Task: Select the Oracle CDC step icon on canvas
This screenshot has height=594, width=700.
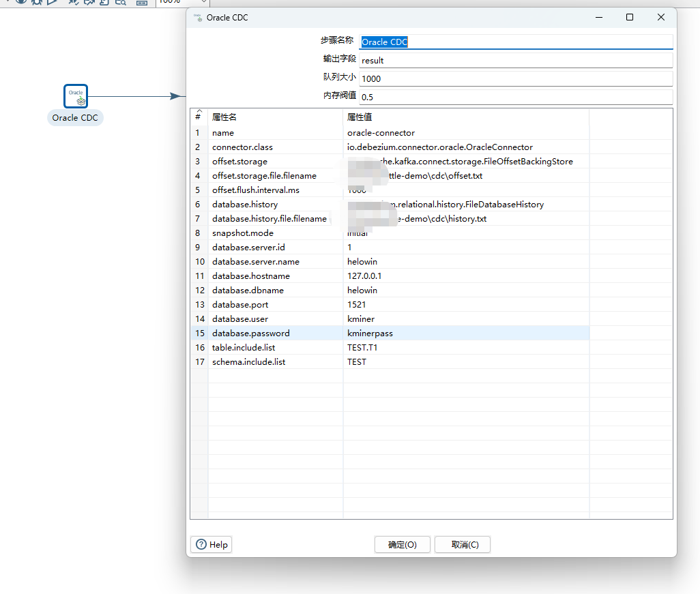Action: [x=76, y=96]
